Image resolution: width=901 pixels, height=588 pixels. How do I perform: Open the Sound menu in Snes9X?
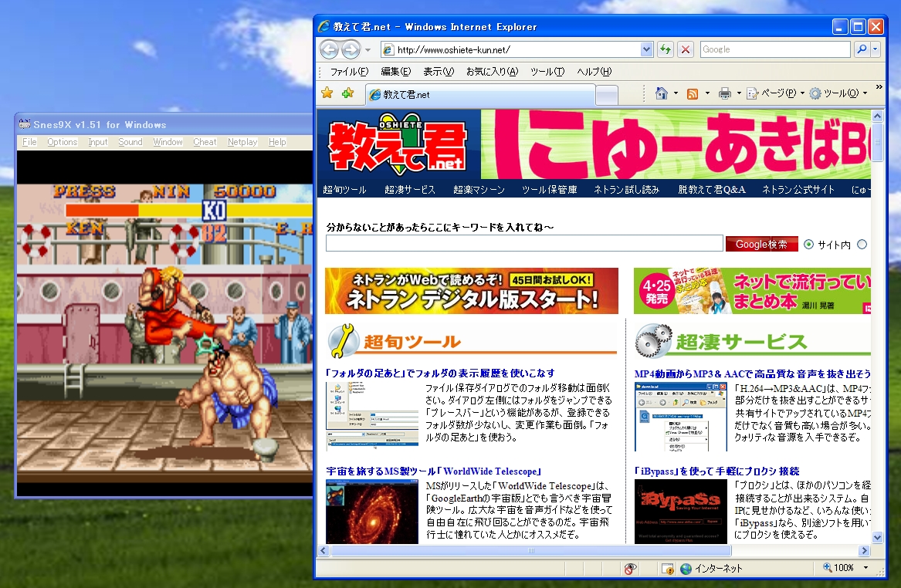(130, 142)
